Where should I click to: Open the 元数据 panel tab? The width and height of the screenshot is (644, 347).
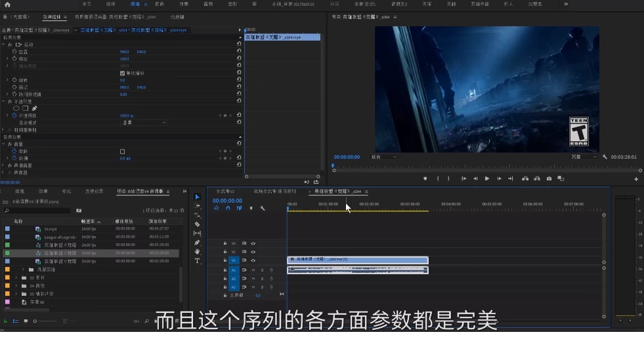pos(177,17)
